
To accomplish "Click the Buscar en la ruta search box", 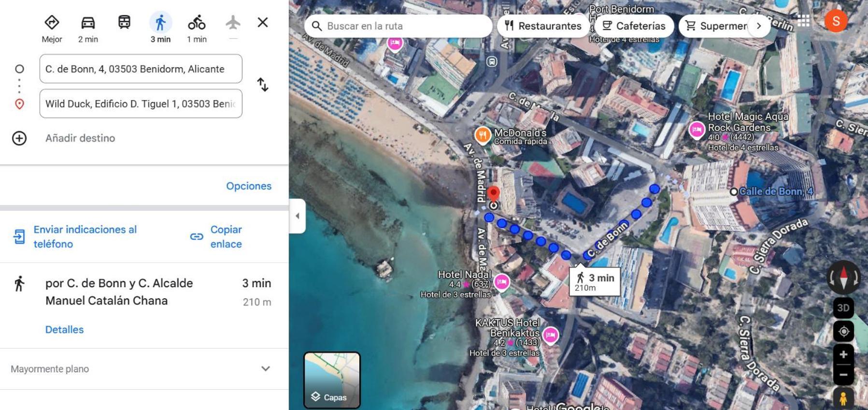I will point(398,26).
